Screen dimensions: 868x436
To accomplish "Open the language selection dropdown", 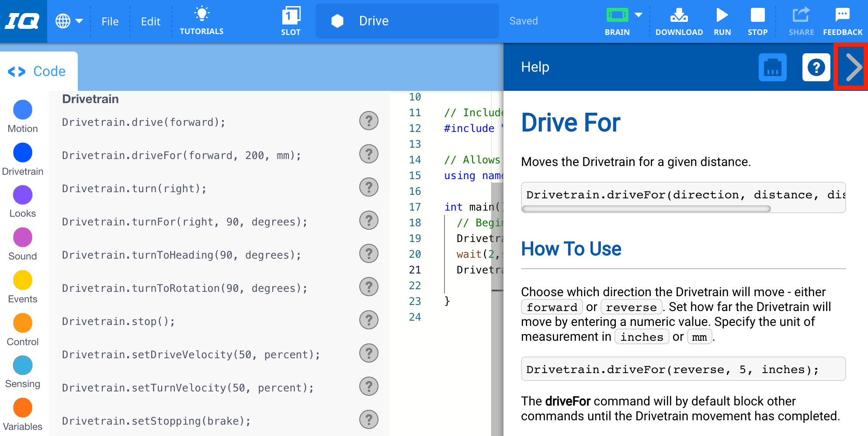I will 69,21.
